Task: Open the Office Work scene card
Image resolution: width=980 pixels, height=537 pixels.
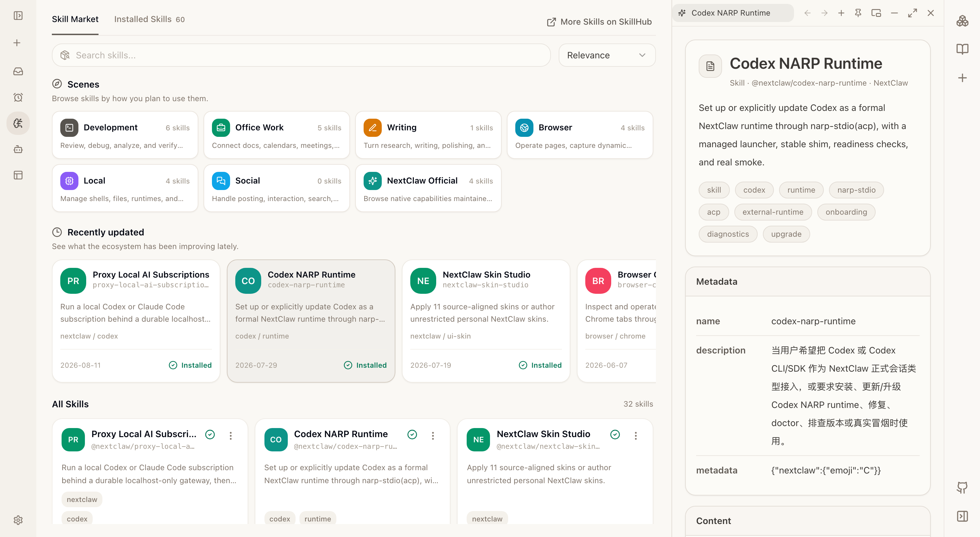Action: pos(276,135)
